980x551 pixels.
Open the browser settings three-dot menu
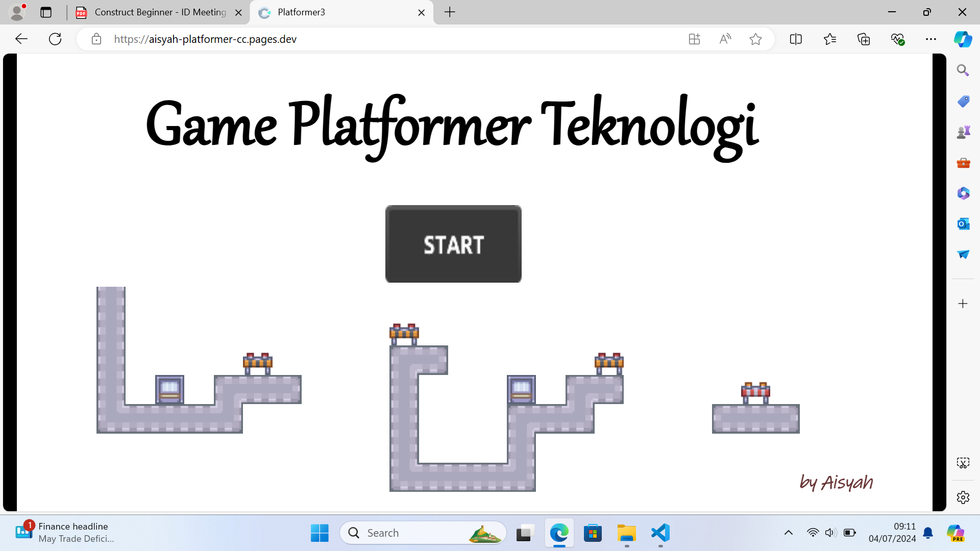(x=931, y=39)
